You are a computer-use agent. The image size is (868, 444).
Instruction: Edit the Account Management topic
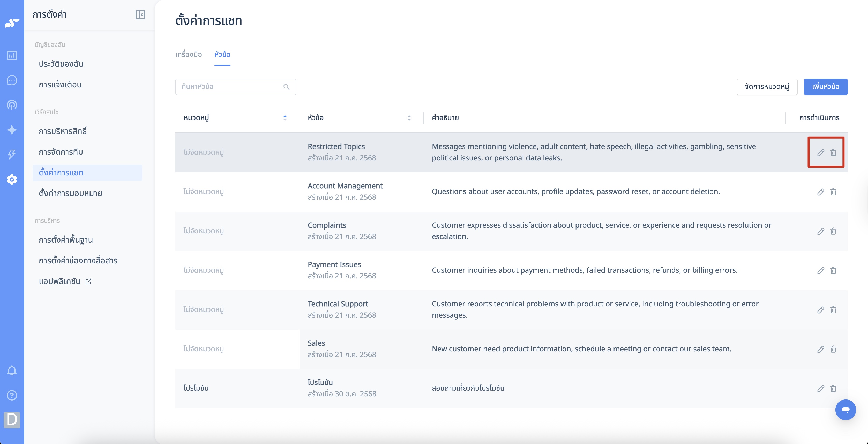[821, 192]
